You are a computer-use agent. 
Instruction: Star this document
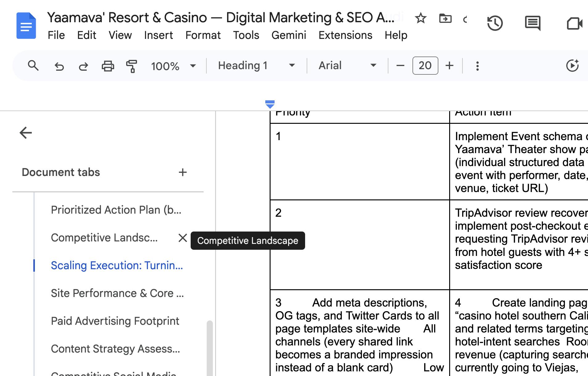pyautogui.click(x=420, y=19)
